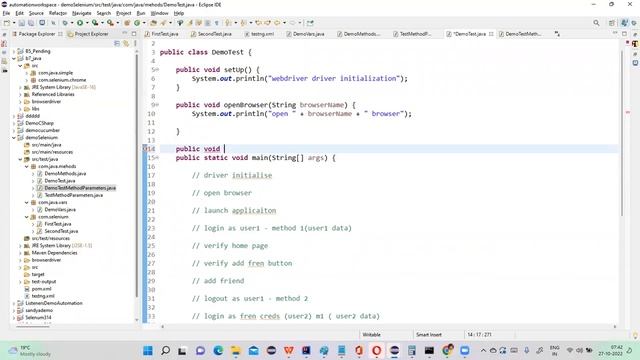Select the com.selenium.chrome package
The height and width of the screenshot is (360, 640).
click(x=62, y=80)
